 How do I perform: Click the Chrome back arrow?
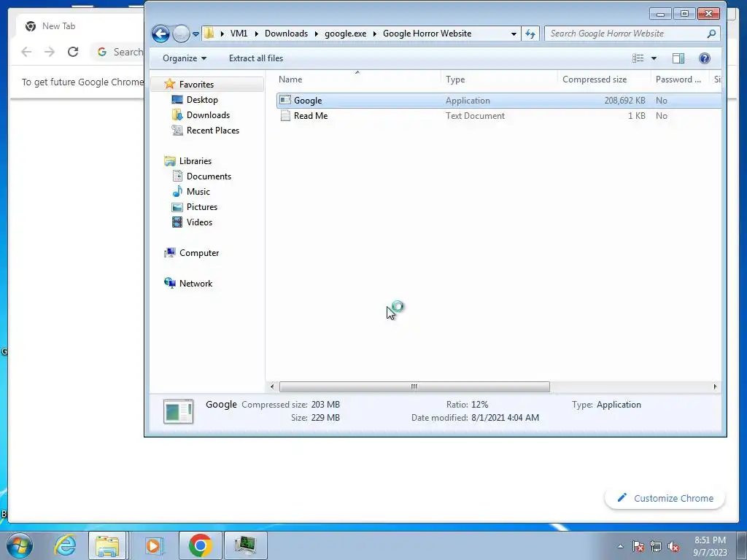pos(27,52)
